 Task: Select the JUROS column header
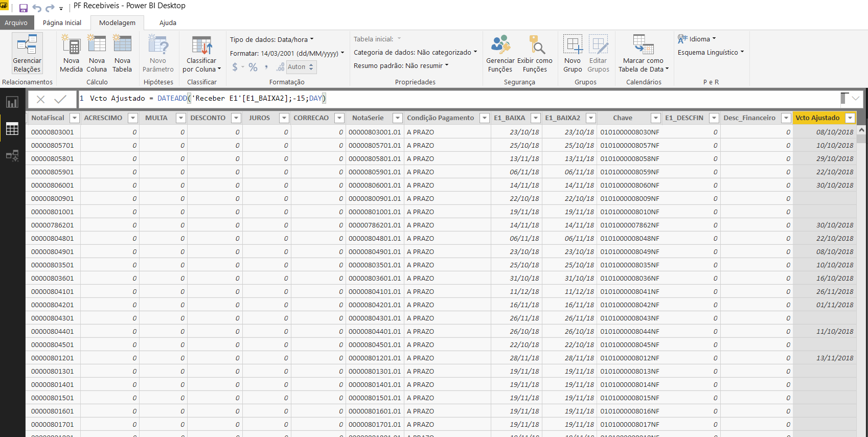coord(259,118)
